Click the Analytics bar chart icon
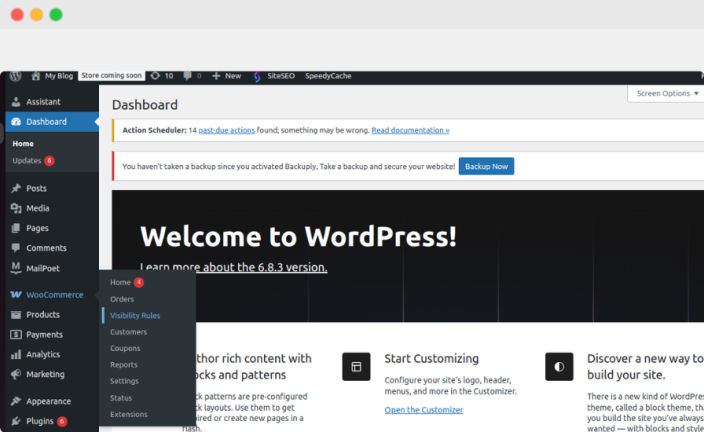 [16, 354]
